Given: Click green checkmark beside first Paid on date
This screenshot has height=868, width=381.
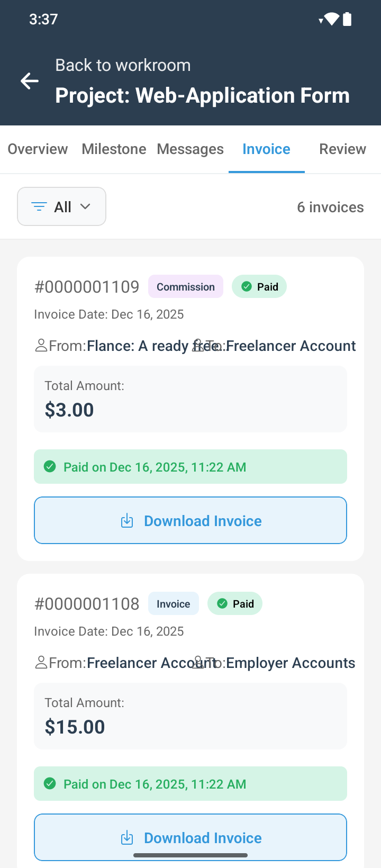Looking at the screenshot, I should click(x=50, y=466).
